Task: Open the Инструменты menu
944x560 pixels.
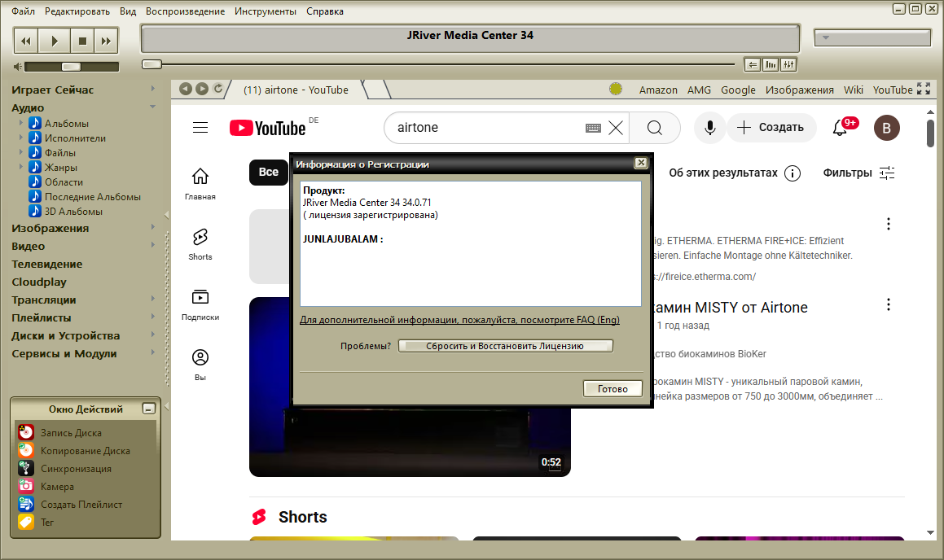Action: (266, 11)
